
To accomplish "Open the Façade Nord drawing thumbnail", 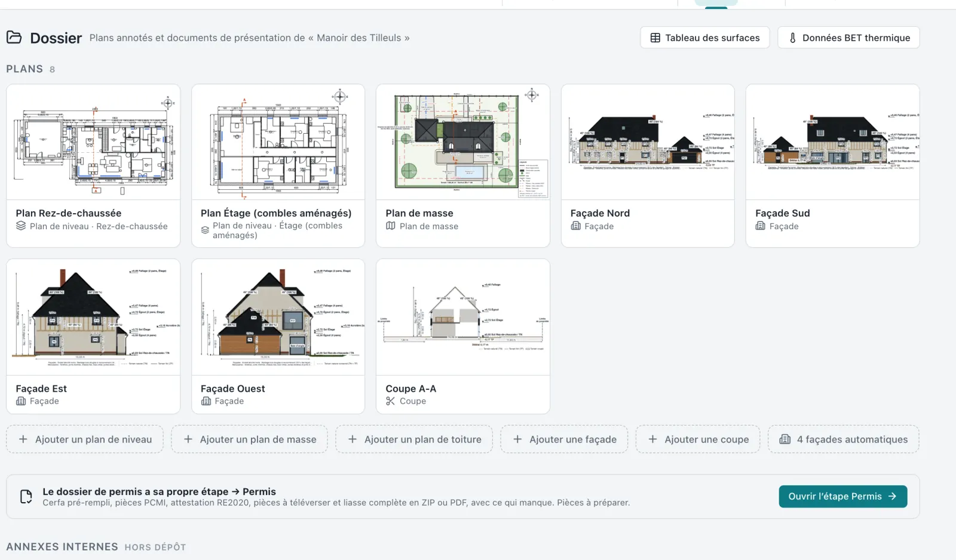I will click(648, 142).
